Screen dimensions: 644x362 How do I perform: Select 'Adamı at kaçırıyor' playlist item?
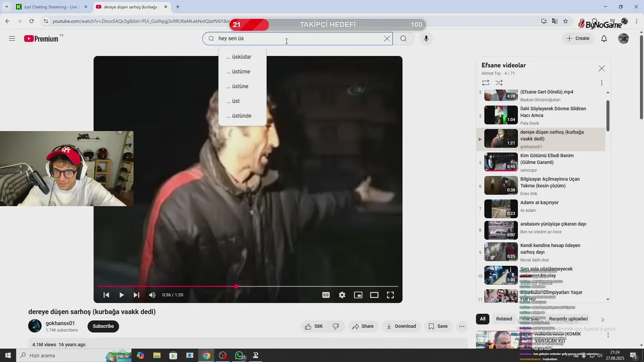(x=541, y=209)
